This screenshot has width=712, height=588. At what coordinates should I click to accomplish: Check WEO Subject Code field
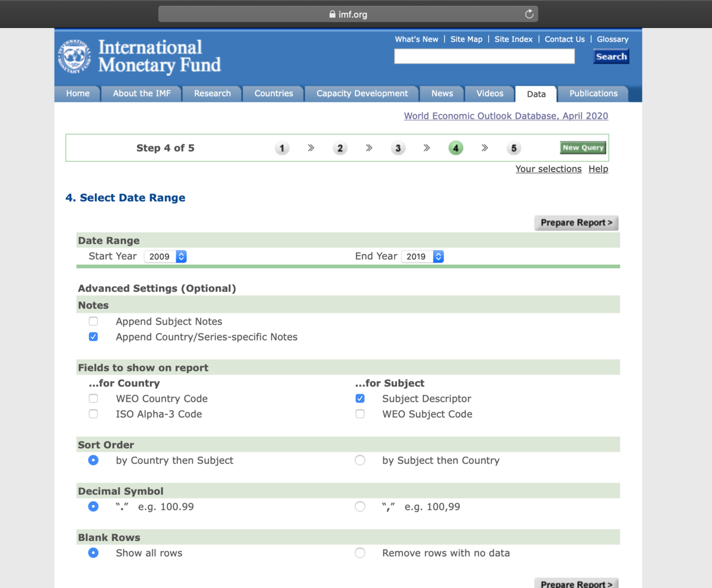pyautogui.click(x=360, y=414)
